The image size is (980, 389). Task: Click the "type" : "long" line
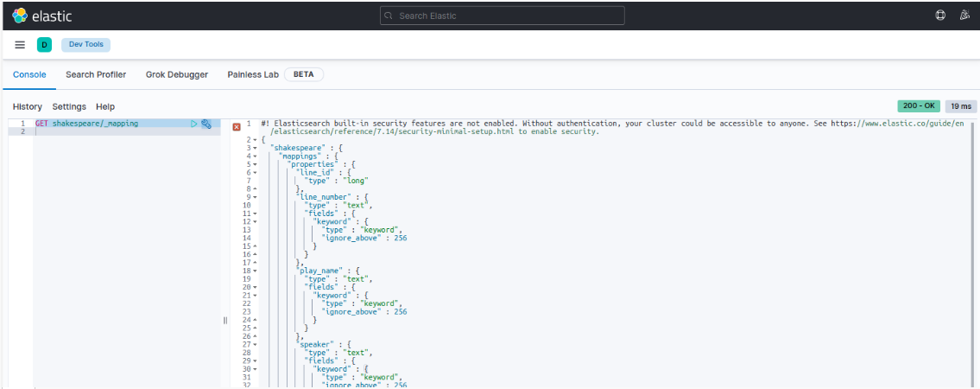pyautogui.click(x=336, y=181)
